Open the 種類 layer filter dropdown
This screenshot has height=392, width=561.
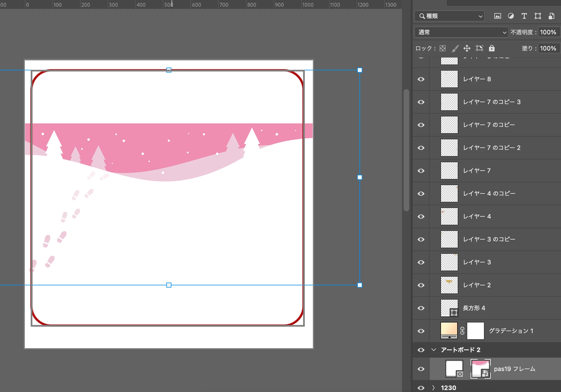450,16
